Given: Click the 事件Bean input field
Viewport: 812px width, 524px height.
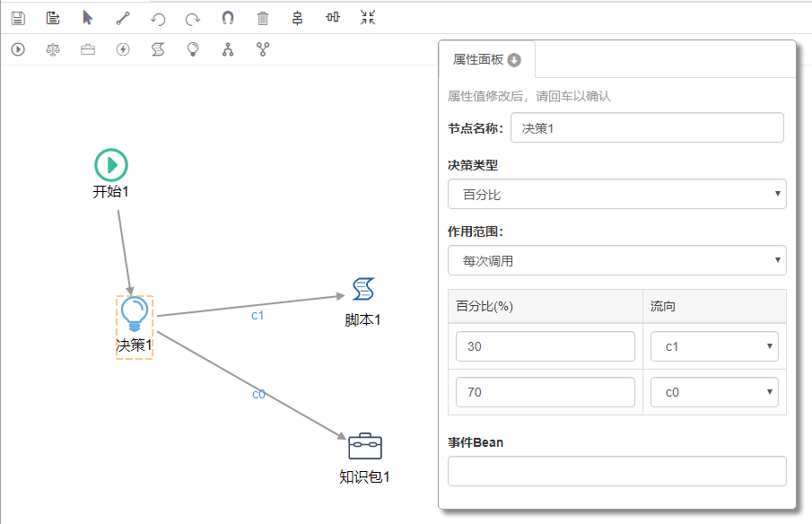Looking at the screenshot, I should (x=616, y=471).
